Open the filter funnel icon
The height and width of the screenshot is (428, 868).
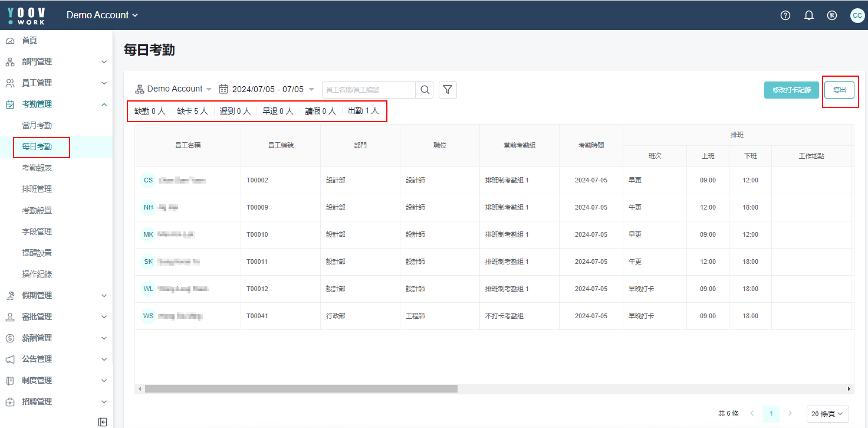coord(448,90)
